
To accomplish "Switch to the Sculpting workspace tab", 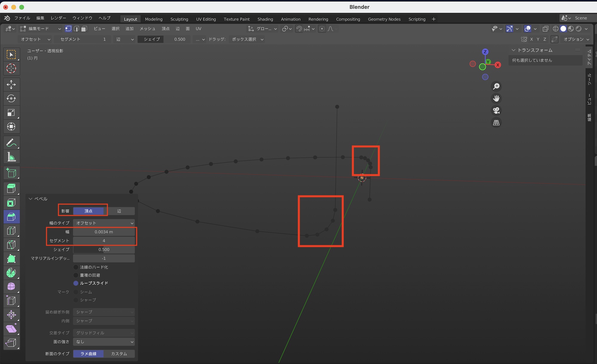I will click(179, 19).
